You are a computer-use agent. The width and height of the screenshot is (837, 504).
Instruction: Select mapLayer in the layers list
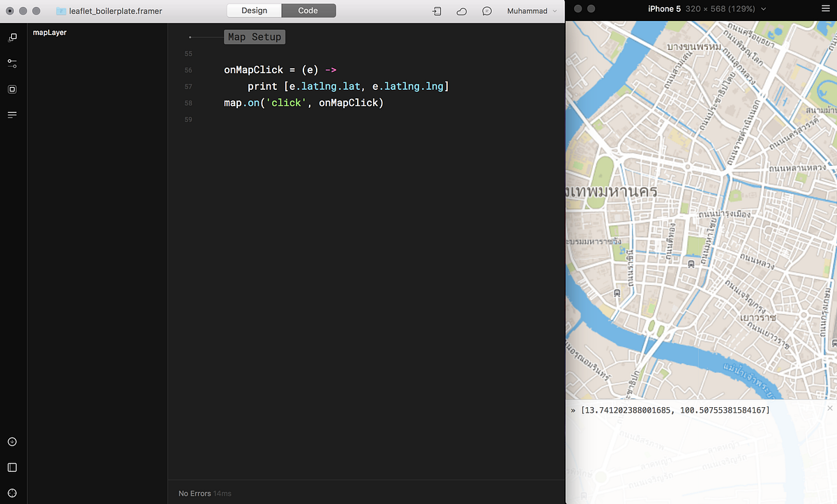(x=50, y=32)
